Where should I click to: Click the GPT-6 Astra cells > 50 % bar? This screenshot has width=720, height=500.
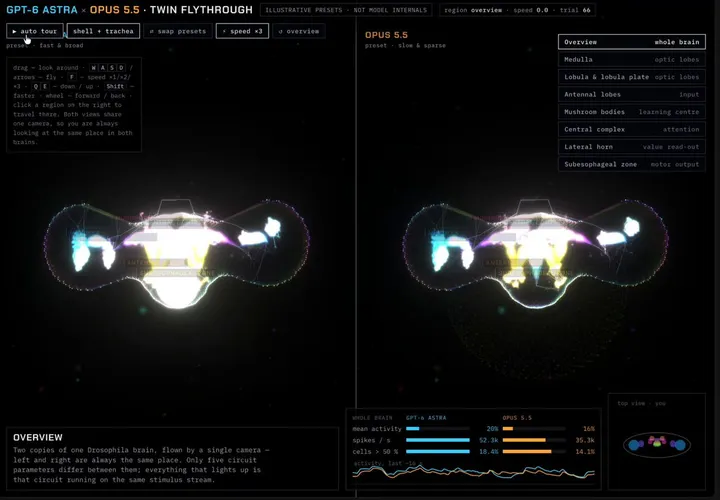pyautogui.click(x=438, y=451)
